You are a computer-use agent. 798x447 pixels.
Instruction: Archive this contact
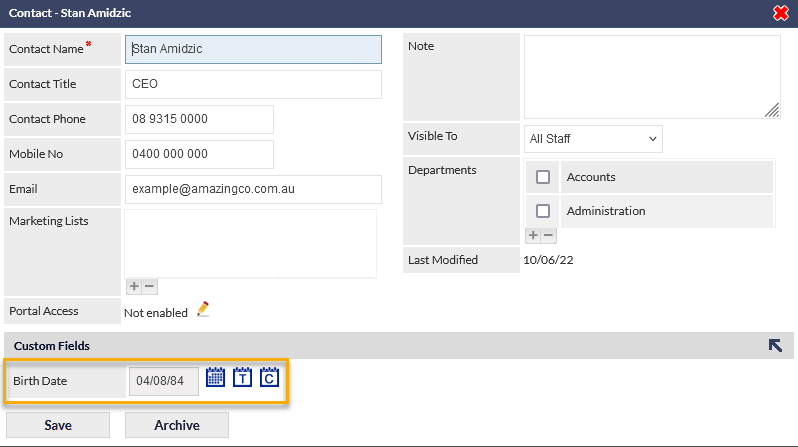pos(177,425)
